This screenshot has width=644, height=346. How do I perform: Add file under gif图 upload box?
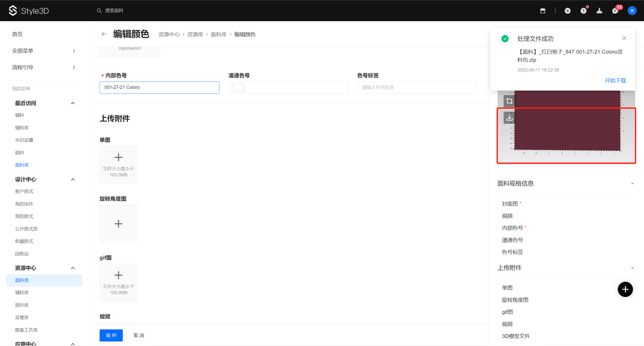coord(118,283)
